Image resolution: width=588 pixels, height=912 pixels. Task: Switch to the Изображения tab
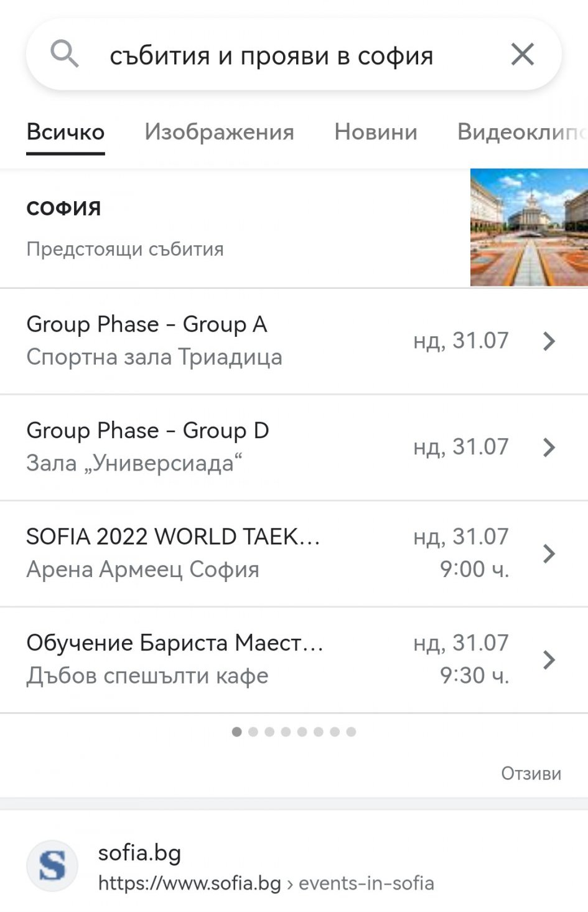[x=219, y=132]
